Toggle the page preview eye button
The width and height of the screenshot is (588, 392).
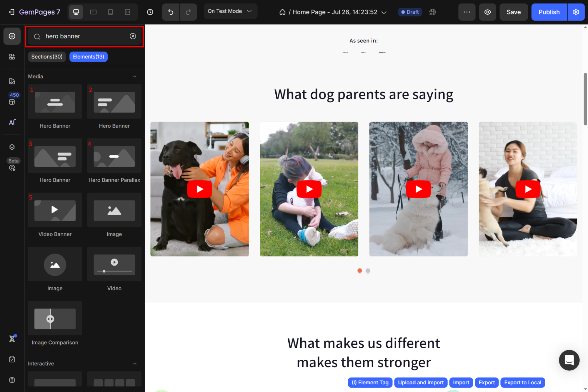(x=487, y=12)
